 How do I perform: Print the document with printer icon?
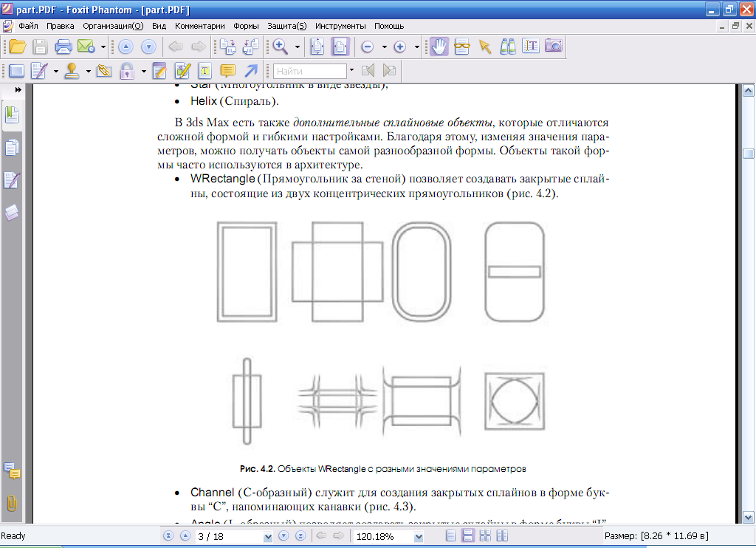click(63, 47)
